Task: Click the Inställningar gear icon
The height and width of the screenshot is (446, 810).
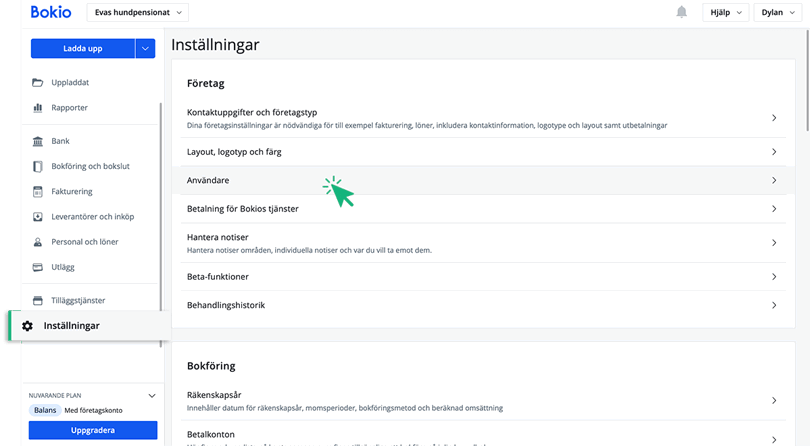Action: pyautogui.click(x=27, y=326)
